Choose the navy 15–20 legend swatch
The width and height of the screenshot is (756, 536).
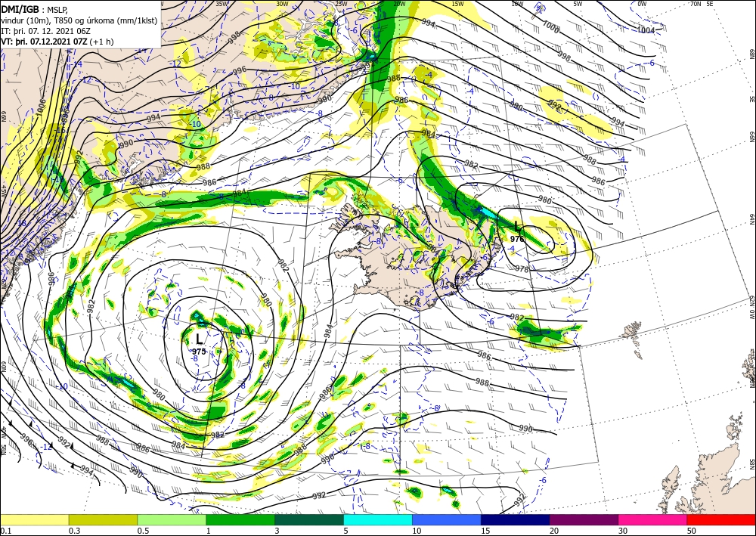[516, 519]
